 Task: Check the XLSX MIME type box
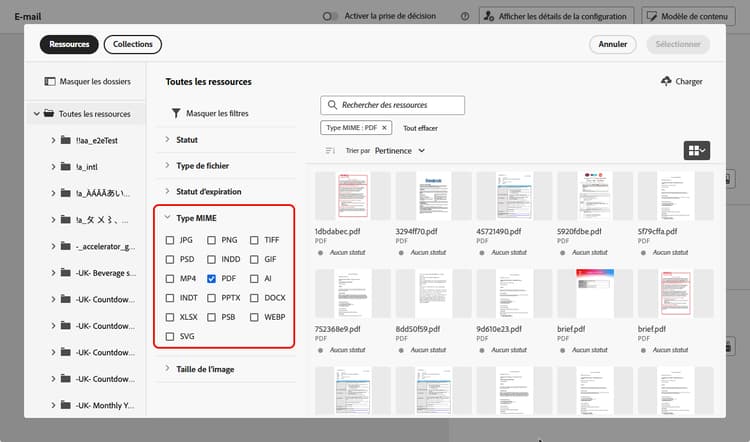click(x=170, y=317)
